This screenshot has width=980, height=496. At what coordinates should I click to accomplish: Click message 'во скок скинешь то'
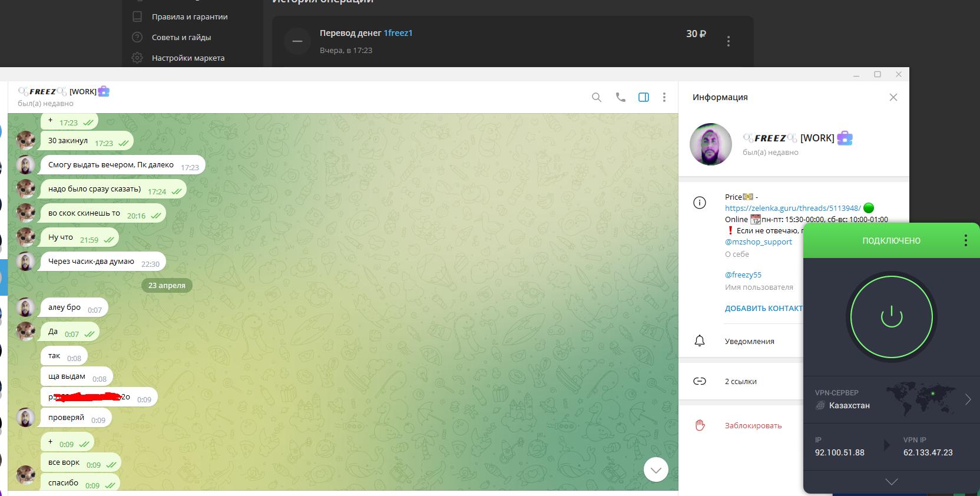click(x=102, y=213)
